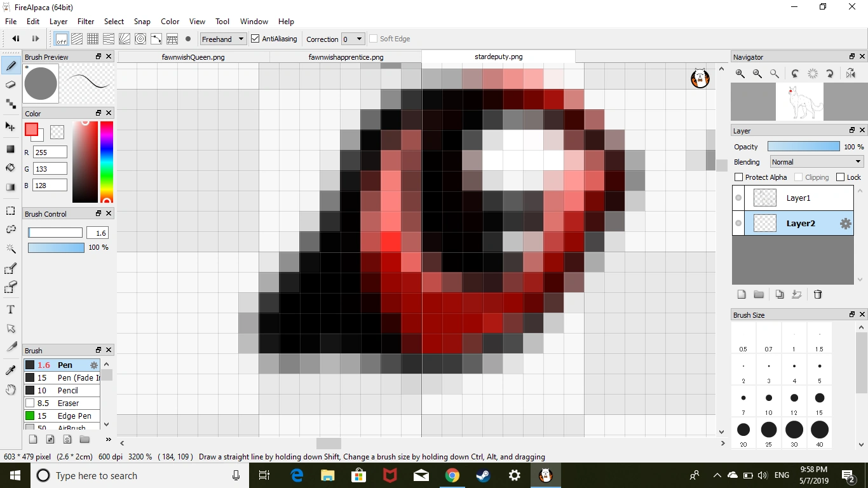Open the Layer menu
This screenshot has width=868, height=488.
pyautogui.click(x=58, y=22)
